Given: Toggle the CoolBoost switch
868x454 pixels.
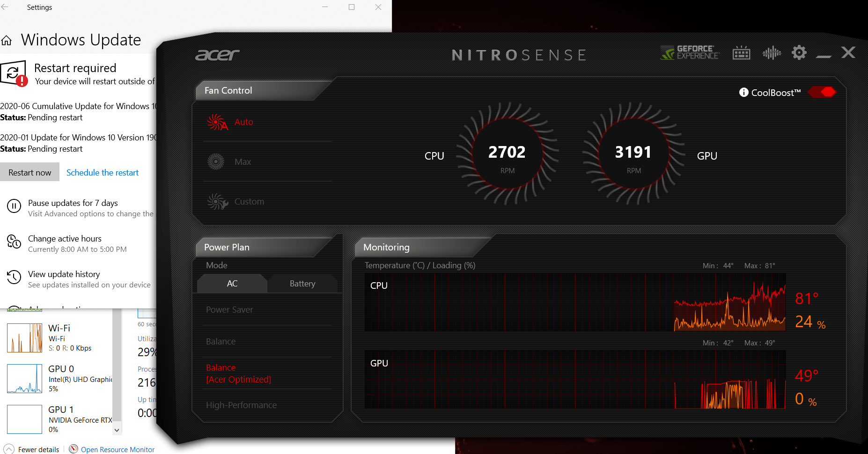Looking at the screenshot, I should (822, 92).
